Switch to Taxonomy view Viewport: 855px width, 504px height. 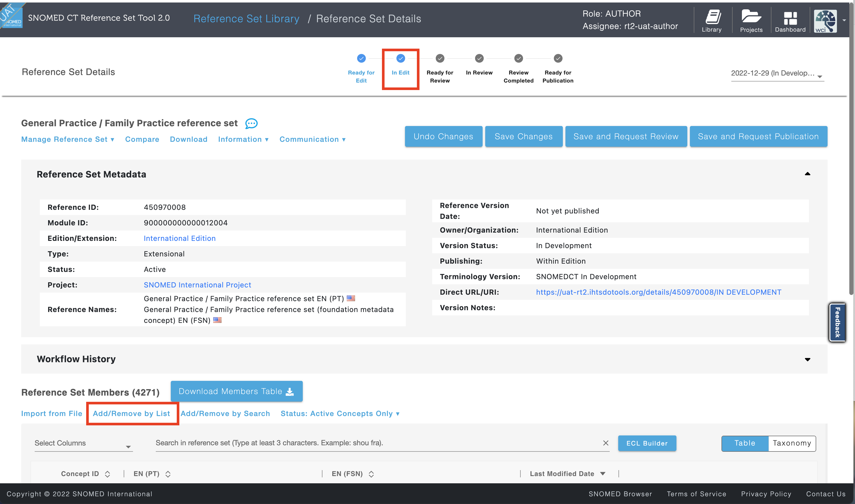click(x=792, y=443)
